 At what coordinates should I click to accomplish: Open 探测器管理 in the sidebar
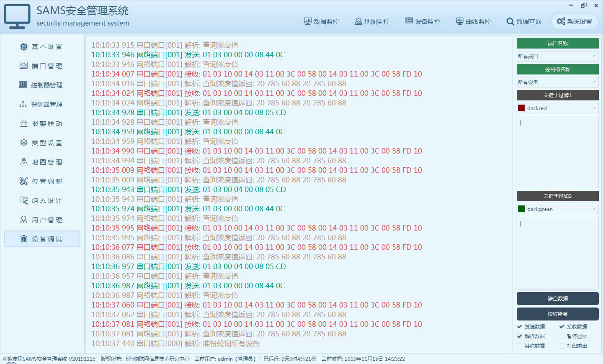point(42,105)
